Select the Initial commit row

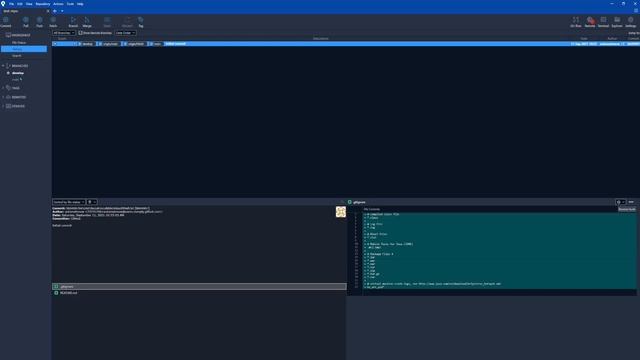[x=346, y=44]
